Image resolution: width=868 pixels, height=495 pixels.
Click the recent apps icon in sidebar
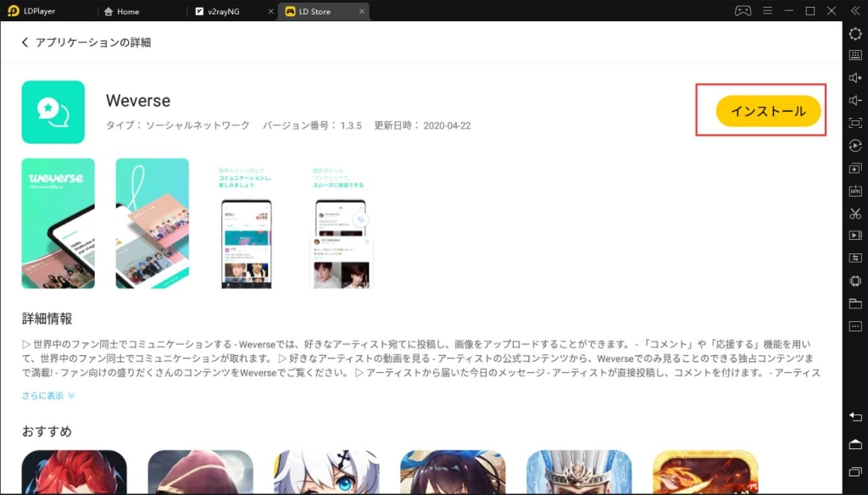point(855,472)
